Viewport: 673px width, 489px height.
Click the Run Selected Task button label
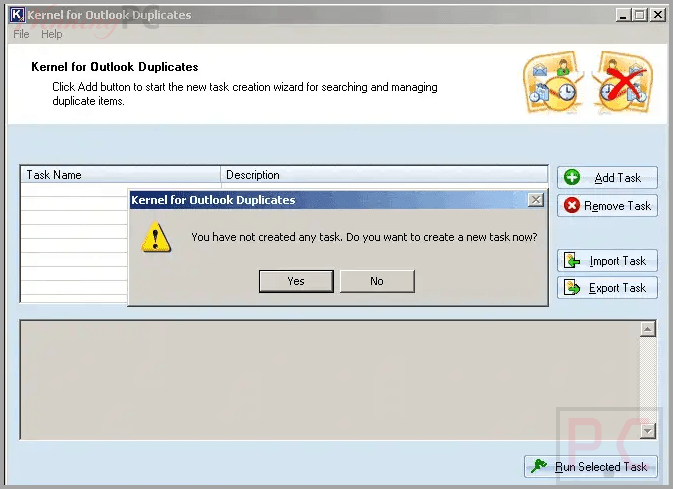click(600, 467)
